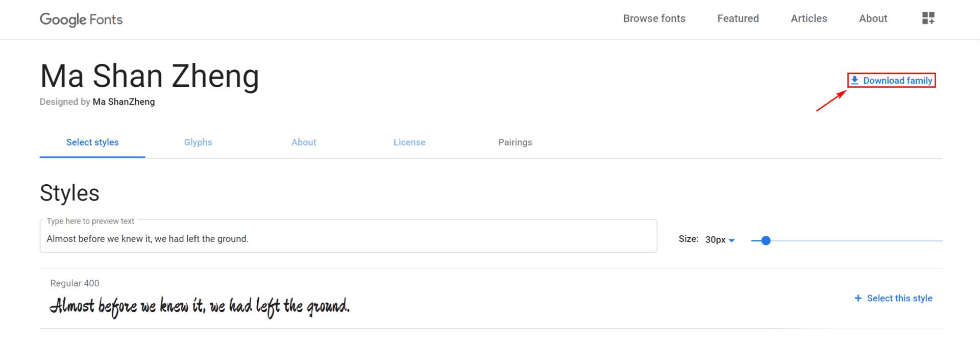Viewport: 980px width, 345px height.
Task: Click the font size slider handle
Action: click(766, 240)
